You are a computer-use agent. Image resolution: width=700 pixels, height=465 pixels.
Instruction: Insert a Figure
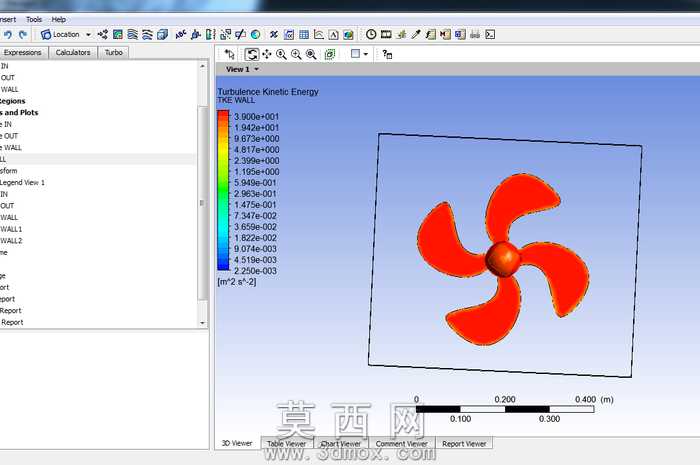pyautogui.click(x=349, y=34)
